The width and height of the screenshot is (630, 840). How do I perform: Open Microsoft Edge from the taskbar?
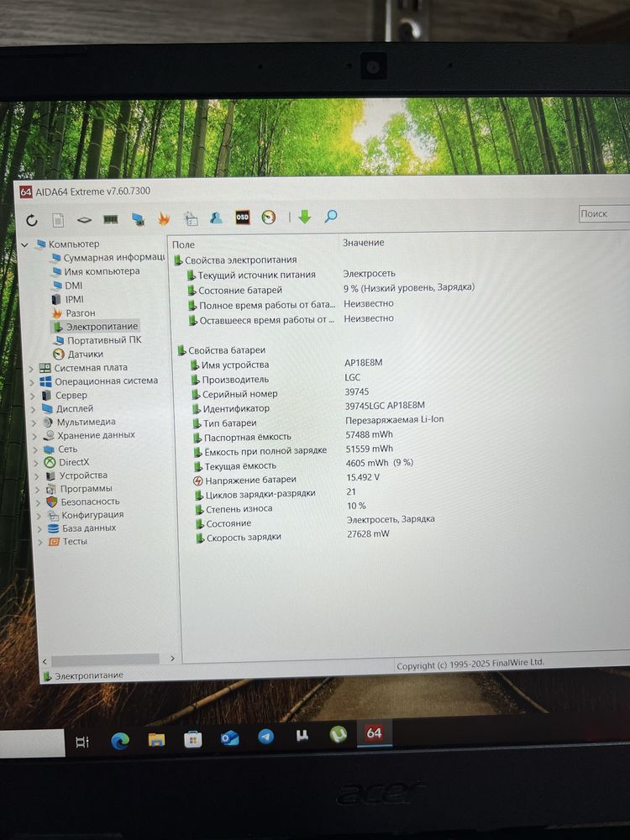120,741
